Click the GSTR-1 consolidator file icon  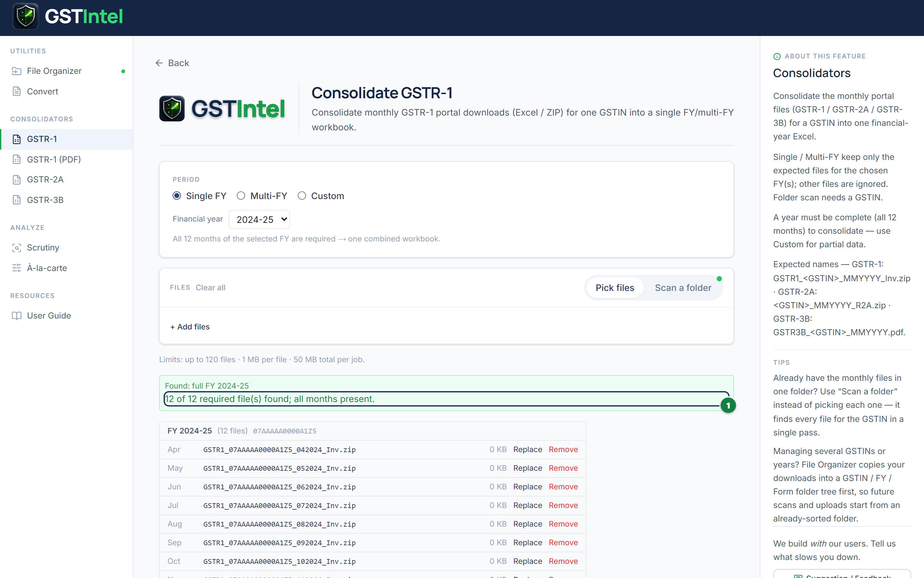coord(16,139)
